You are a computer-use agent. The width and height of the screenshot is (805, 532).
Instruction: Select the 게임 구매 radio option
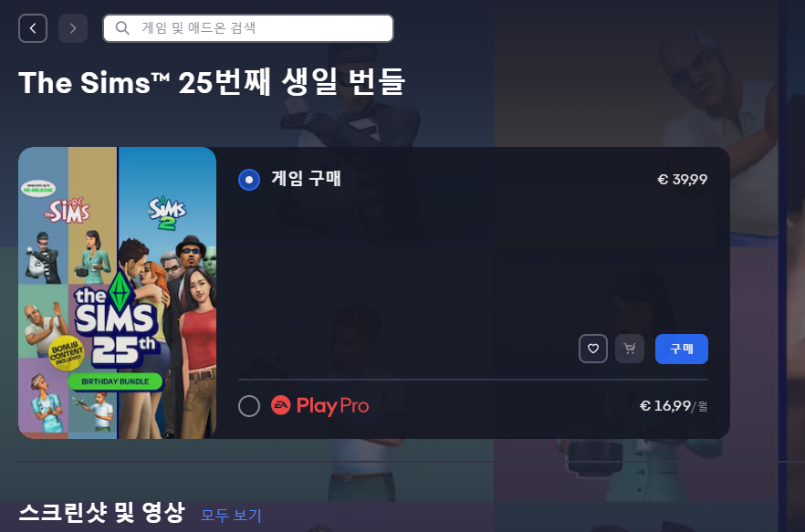click(249, 180)
